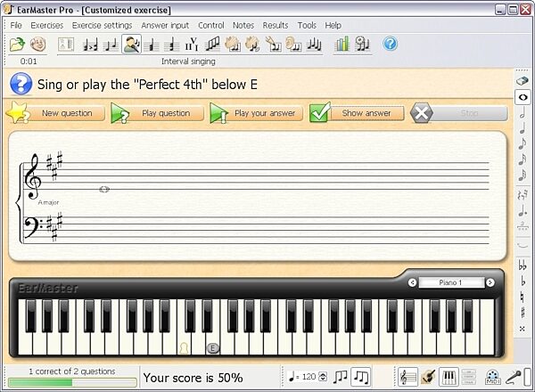535x392 pixels.
Task: Select the quarter note in note palette
Action: pyautogui.click(x=523, y=128)
